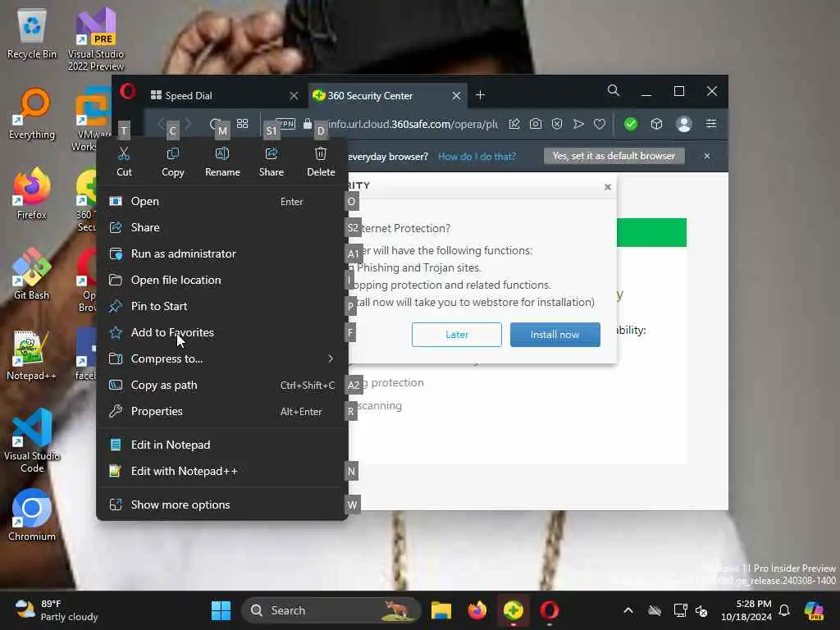Select Copy as path
840x630 pixels.
[222, 386]
